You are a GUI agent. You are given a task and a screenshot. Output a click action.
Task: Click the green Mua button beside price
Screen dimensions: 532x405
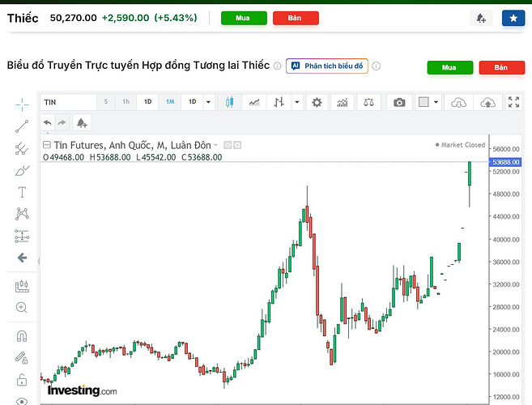tap(244, 18)
